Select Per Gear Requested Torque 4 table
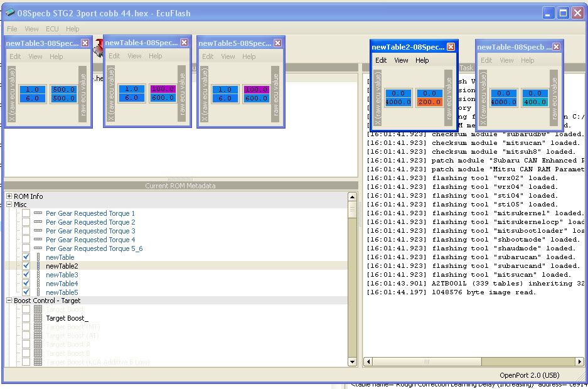The image size is (588, 389). click(90, 240)
